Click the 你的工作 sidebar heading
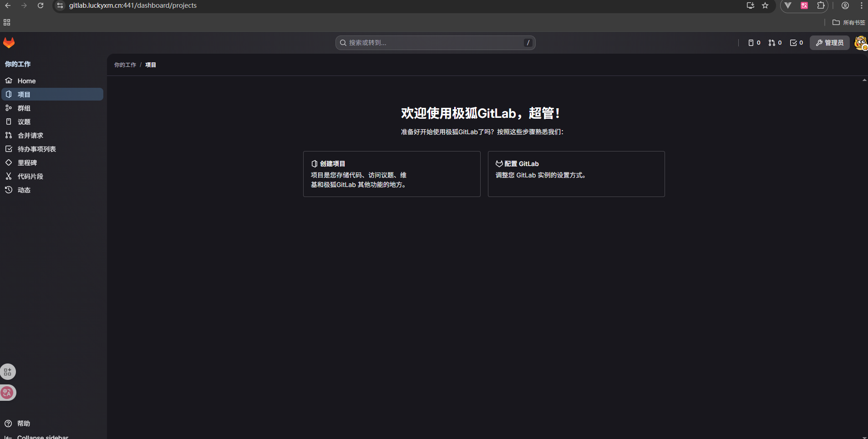The width and height of the screenshot is (868, 439). (x=18, y=64)
